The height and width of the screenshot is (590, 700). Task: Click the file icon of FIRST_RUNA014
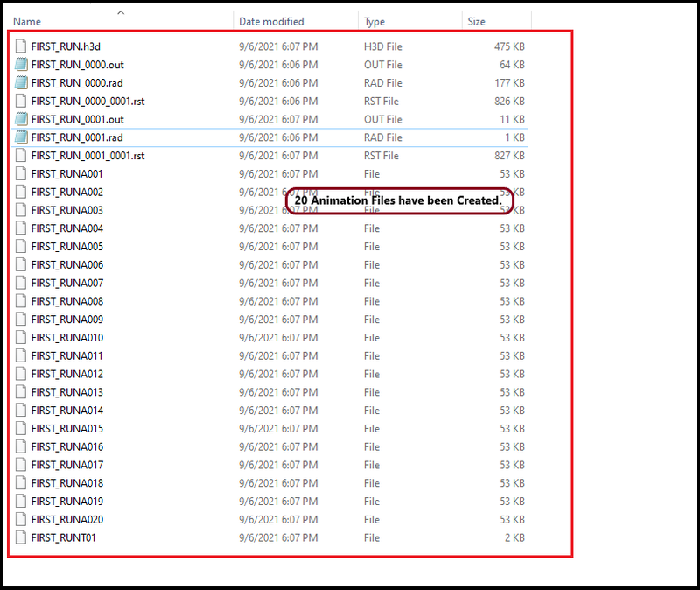click(x=21, y=411)
